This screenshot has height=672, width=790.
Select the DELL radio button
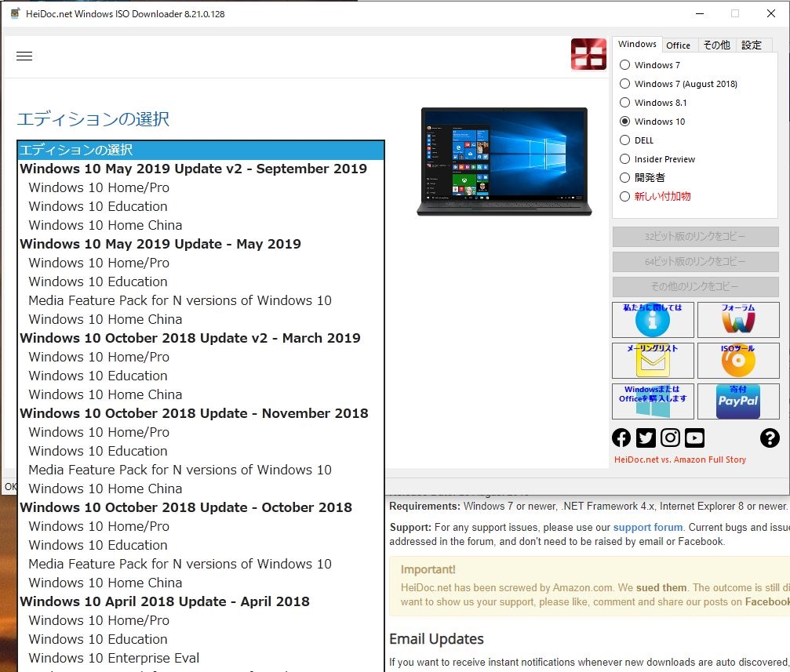[624, 140]
